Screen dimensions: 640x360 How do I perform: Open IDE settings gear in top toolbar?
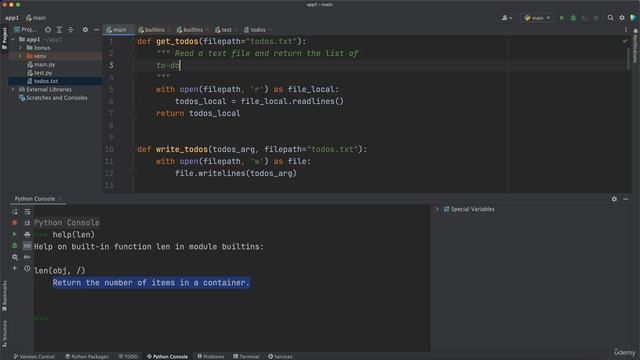pos(622,18)
